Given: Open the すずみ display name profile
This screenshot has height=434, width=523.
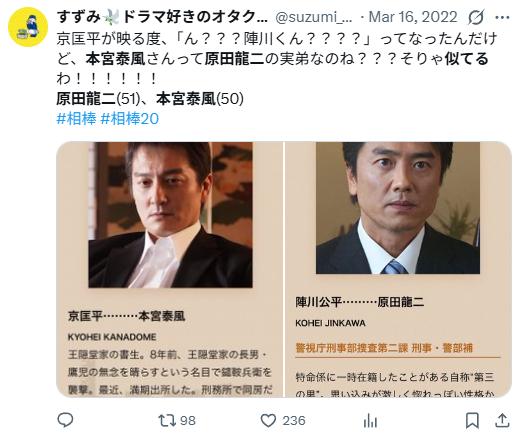Looking at the screenshot, I should 162,17.
